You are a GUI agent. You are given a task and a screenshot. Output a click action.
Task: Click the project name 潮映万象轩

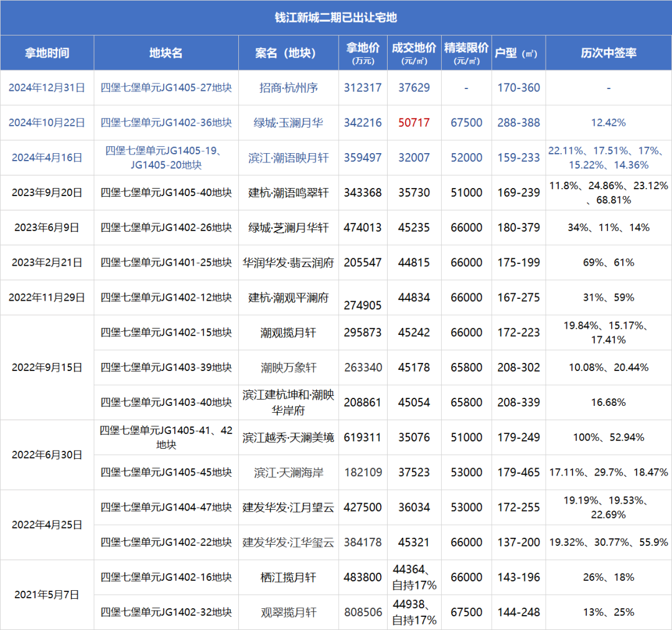[289, 367]
